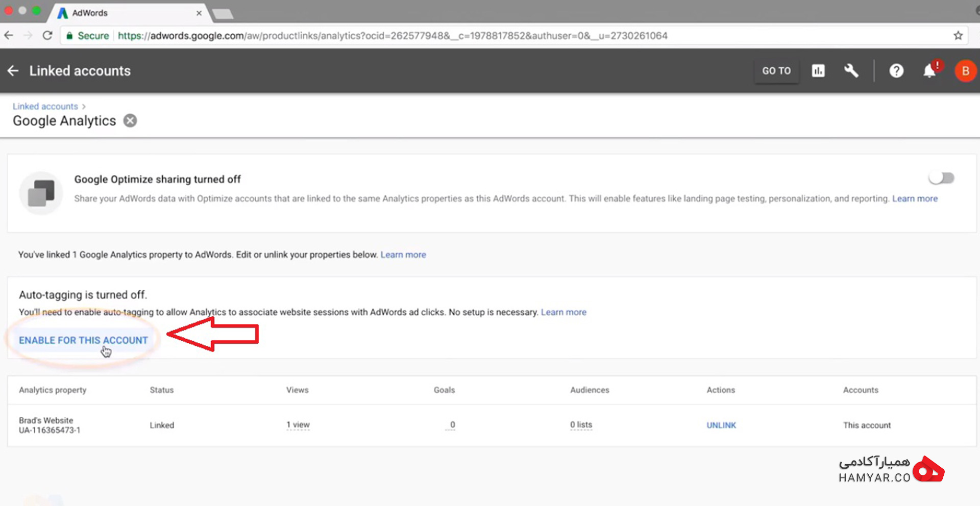Click the Linked accounts breadcrumb link
980x506 pixels.
click(45, 106)
